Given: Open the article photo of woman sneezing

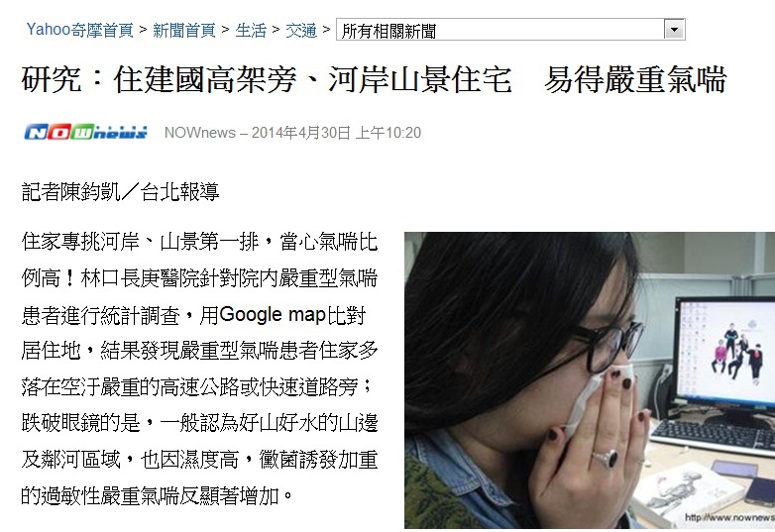Looking at the screenshot, I should pyautogui.click(x=589, y=379).
